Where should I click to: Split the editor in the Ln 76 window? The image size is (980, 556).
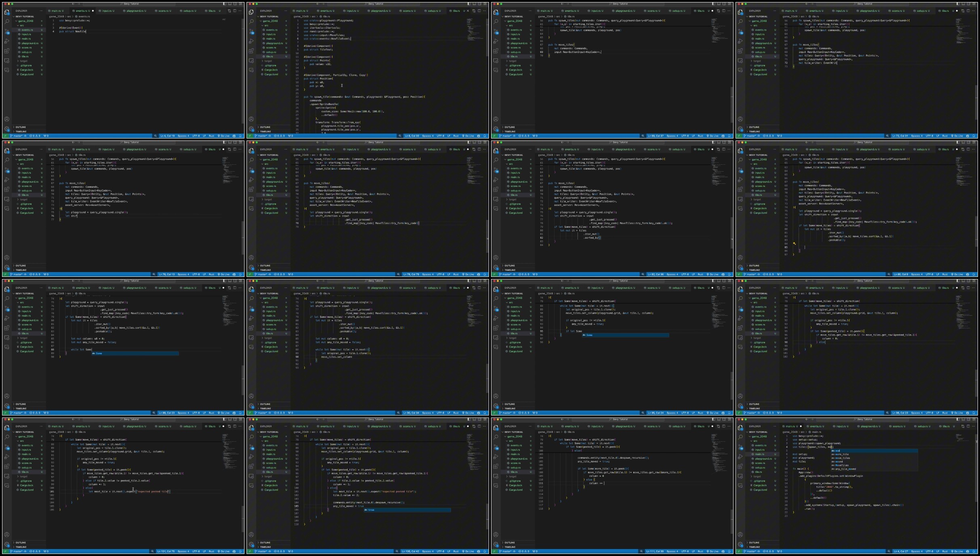pos(234,149)
